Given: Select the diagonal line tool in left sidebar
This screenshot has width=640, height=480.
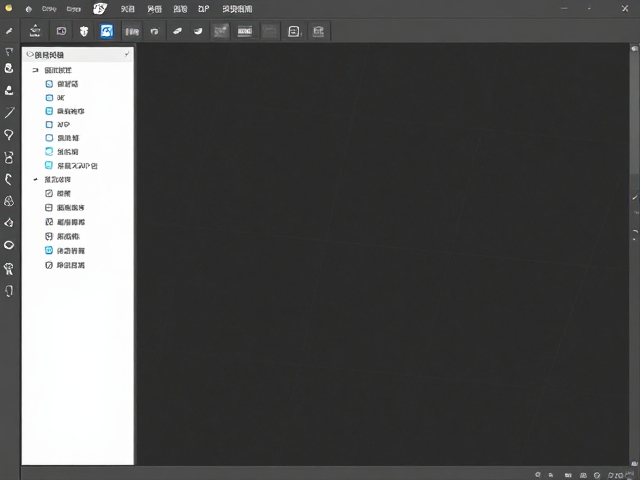Looking at the screenshot, I should 9,112.
